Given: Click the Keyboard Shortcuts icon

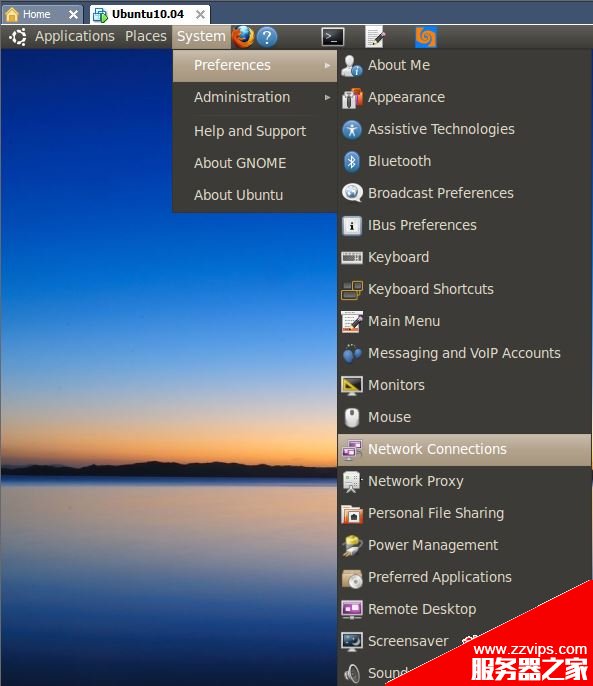Looking at the screenshot, I should [x=352, y=290].
